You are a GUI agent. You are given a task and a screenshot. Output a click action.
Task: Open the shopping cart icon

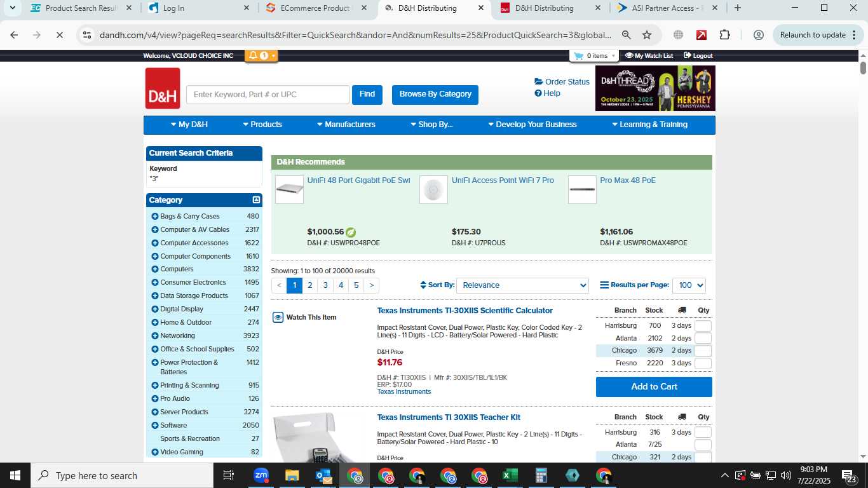578,56
